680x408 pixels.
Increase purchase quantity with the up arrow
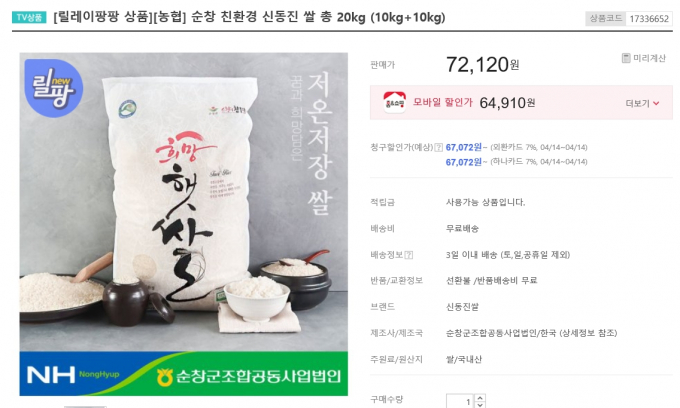coord(480,398)
